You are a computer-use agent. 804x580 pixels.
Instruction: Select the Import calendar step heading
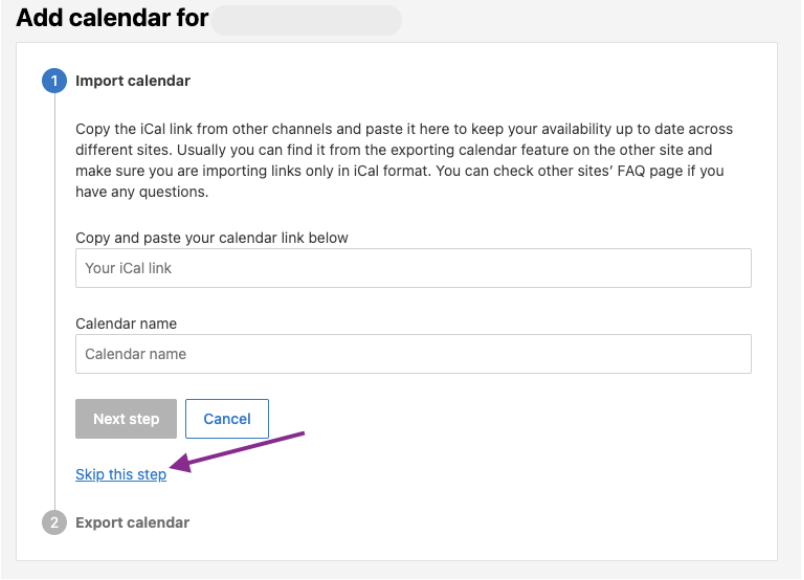coord(133,81)
